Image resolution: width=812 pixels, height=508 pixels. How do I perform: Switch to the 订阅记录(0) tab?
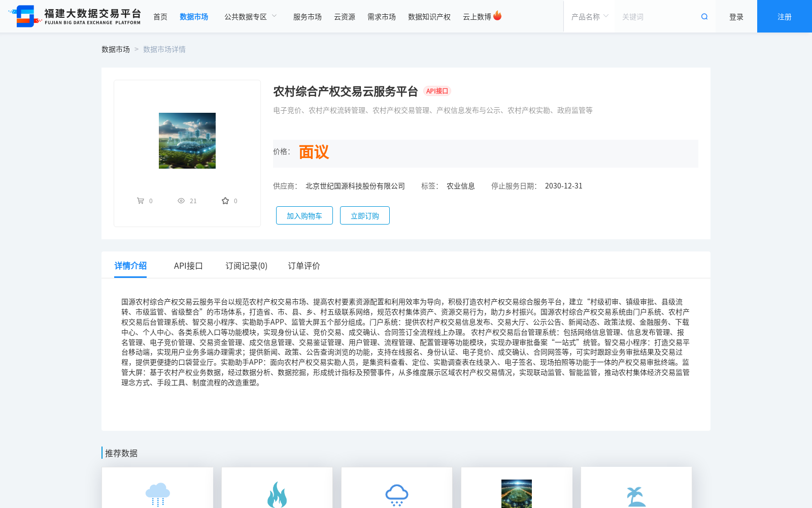247,266
